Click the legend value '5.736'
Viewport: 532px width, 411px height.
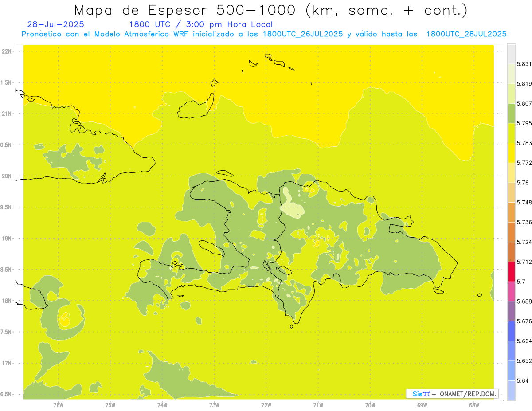[524, 222]
